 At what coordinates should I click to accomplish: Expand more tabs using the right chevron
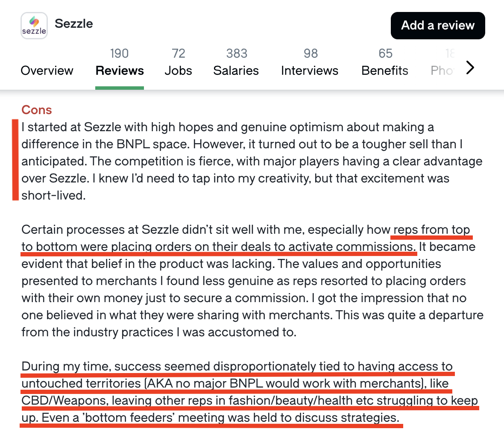click(x=470, y=67)
